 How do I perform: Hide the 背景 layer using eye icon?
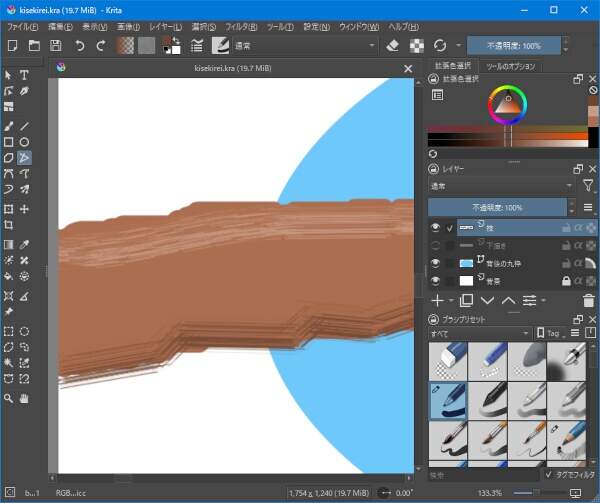(x=436, y=281)
